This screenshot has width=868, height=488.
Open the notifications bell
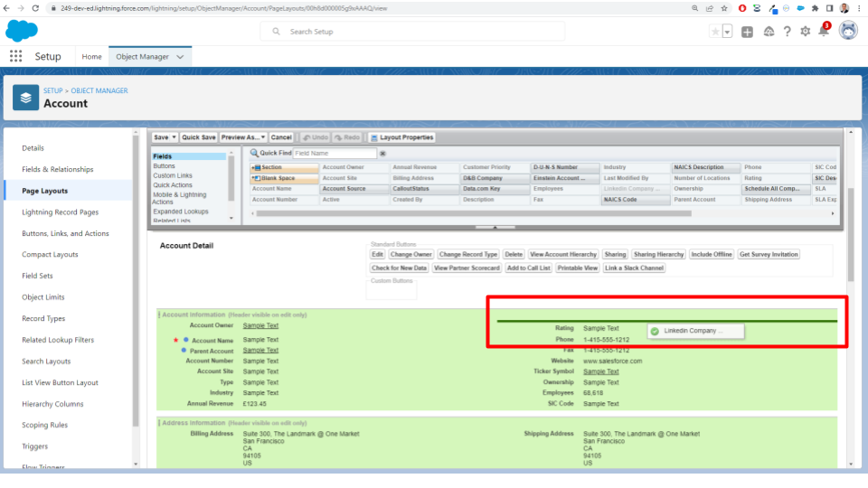pyautogui.click(x=824, y=32)
